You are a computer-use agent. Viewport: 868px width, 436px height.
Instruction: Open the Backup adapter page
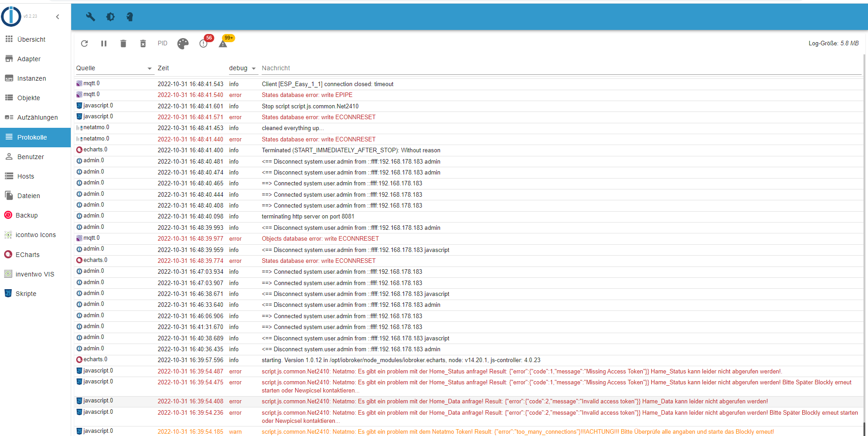click(x=35, y=215)
